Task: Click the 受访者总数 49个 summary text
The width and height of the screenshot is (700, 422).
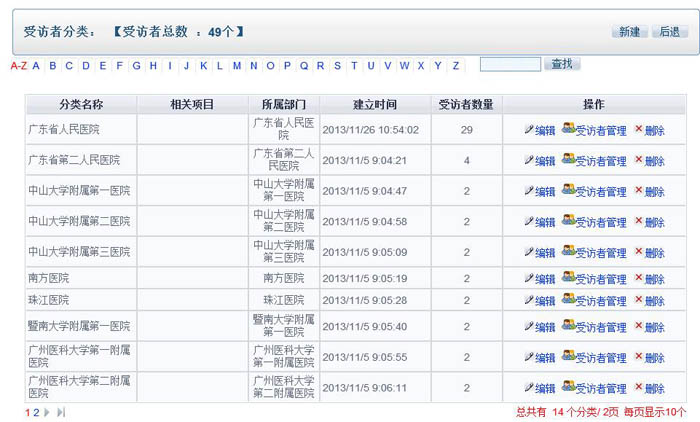Action: click(x=178, y=32)
